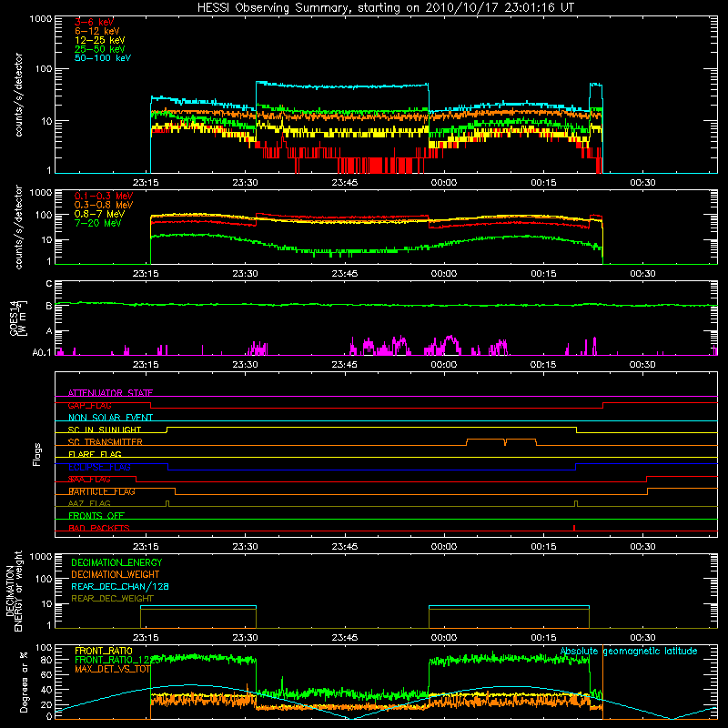Select the SC_IN_SUNLIGHT flag label

pos(105,430)
